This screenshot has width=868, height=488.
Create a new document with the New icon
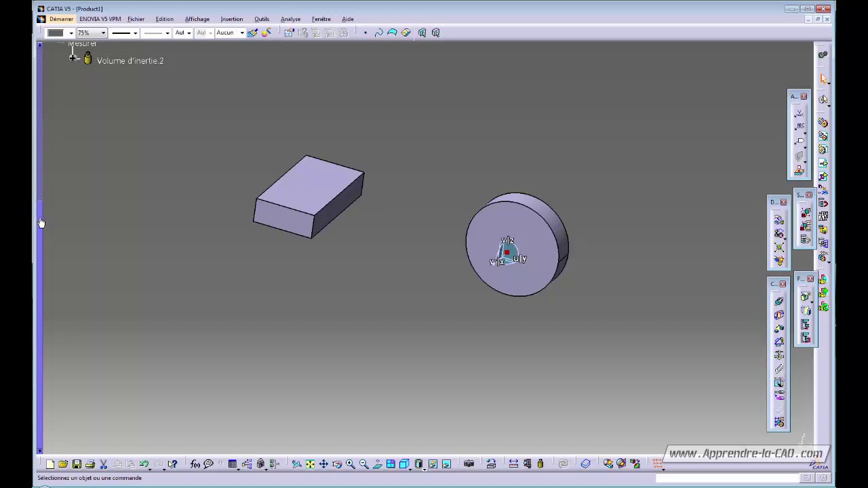click(x=50, y=464)
